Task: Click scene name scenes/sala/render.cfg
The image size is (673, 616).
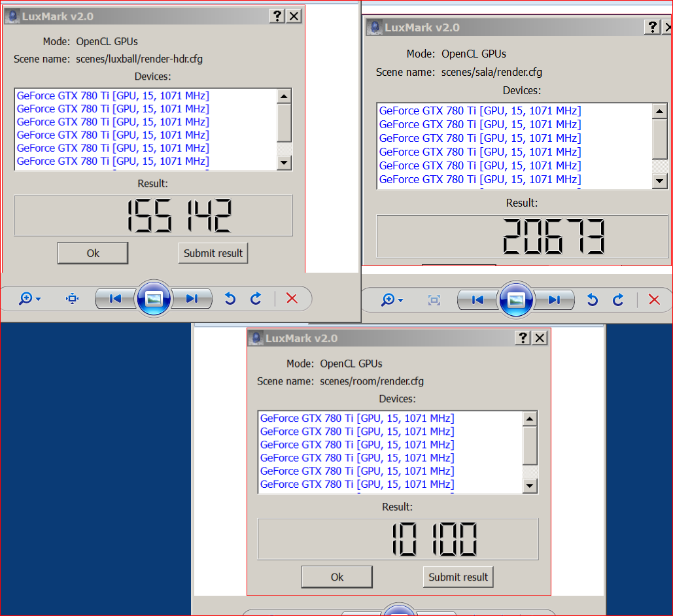Action: 491,72
